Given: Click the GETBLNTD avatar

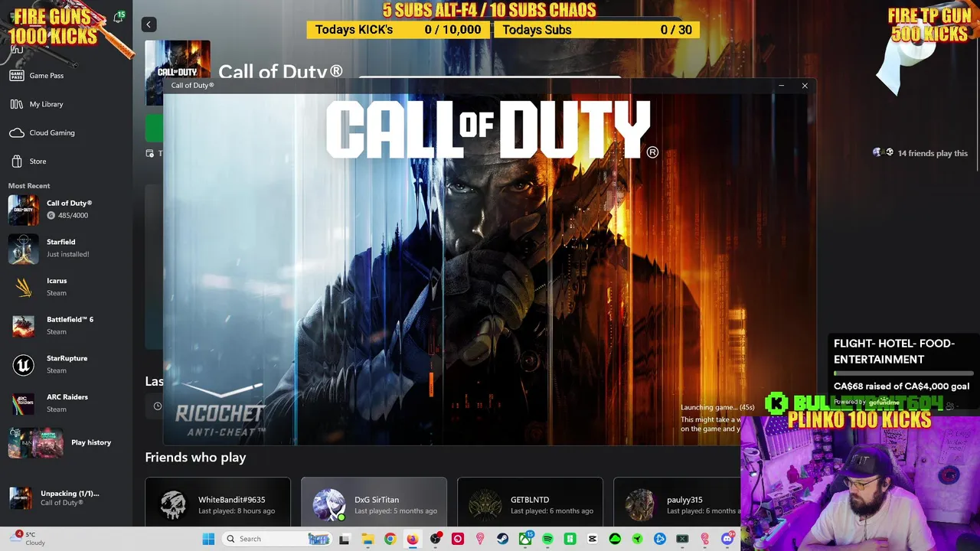Looking at the screenshot, I should point(485,505).
